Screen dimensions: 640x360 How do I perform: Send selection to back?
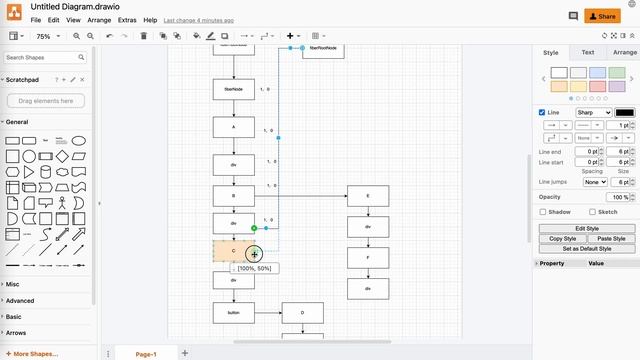tap(177, 36)
